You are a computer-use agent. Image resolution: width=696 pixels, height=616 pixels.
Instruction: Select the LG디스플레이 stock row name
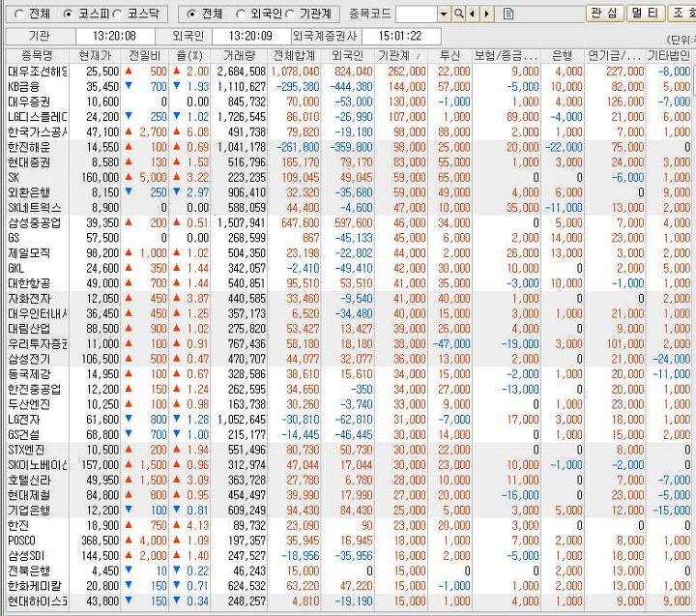pyautogui.click(x=38, y=117)
